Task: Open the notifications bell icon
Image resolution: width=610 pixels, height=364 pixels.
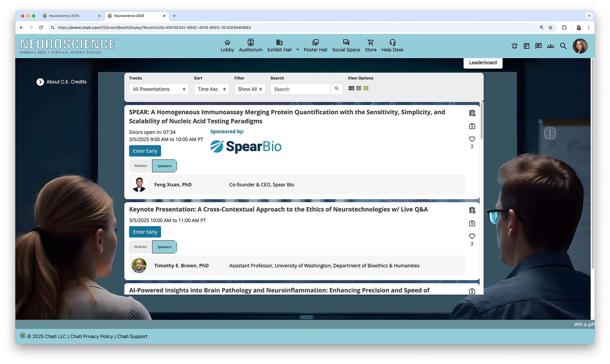Action: (x=514, y=46)
